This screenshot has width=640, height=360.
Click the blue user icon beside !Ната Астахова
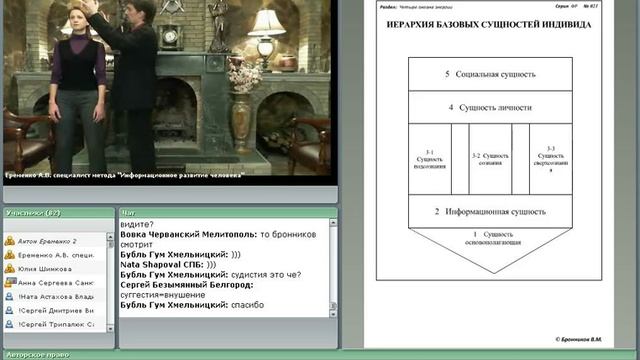9,297
